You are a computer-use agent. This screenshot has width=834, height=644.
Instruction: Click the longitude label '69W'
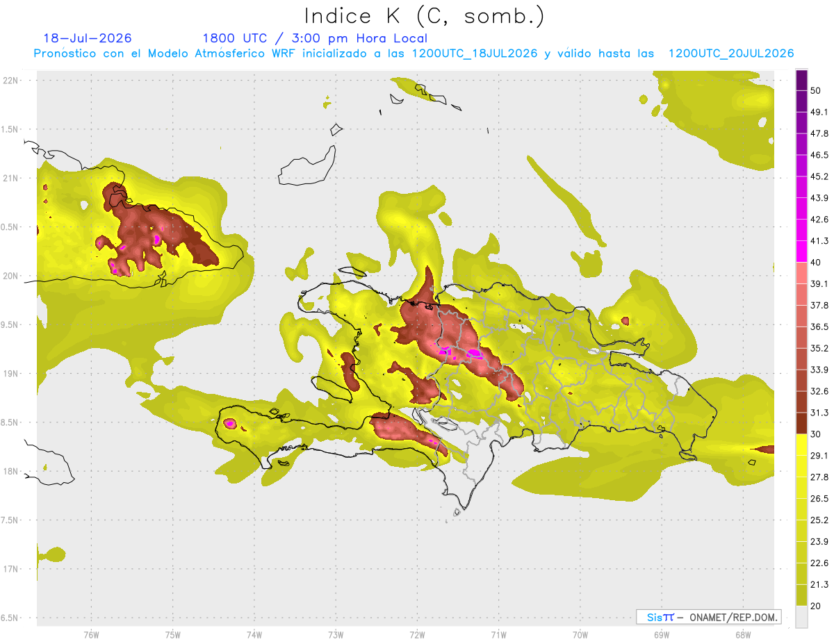point(662,635)
